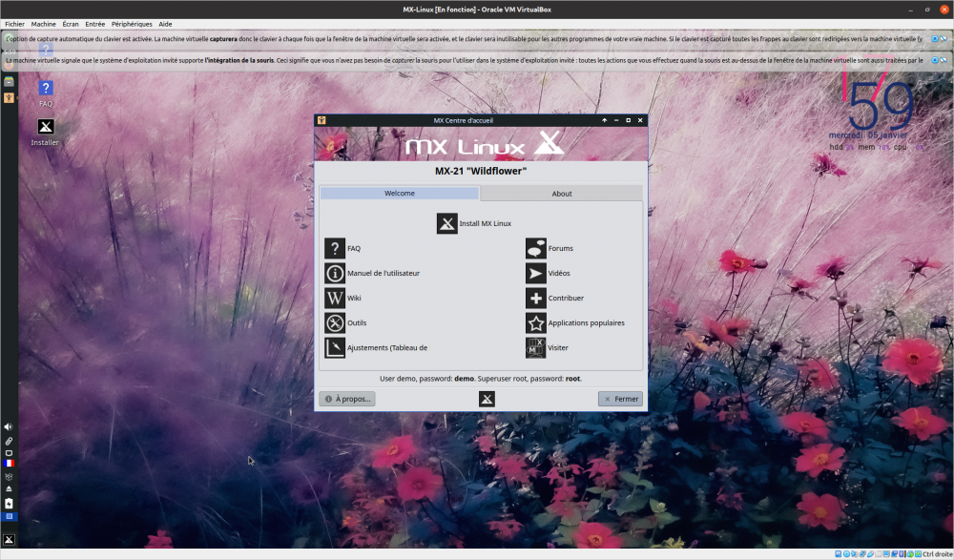954x560 pixels.
Task: Open the Aide menu
Action: (165, 25)
